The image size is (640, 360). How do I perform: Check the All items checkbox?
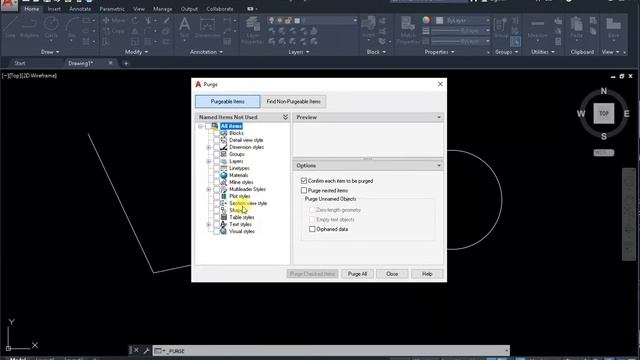[x=208, y=126]
